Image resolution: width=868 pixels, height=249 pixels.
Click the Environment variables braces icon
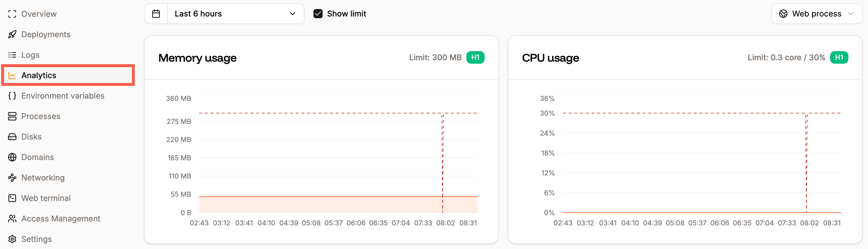point(12,96)
